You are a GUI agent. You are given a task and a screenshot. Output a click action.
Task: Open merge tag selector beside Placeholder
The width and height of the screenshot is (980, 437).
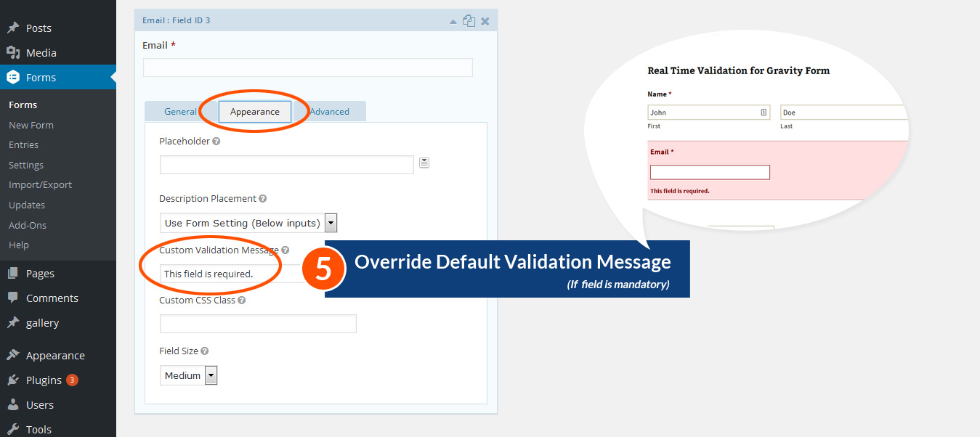tap(424, 163)
